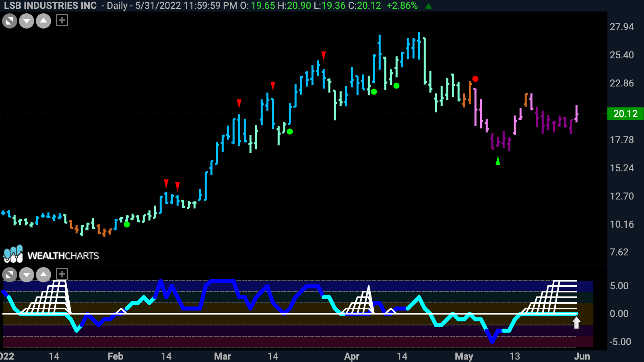Click the +2.86% change value
This screenshot has width=644, height=362.
tap(402, 6)
